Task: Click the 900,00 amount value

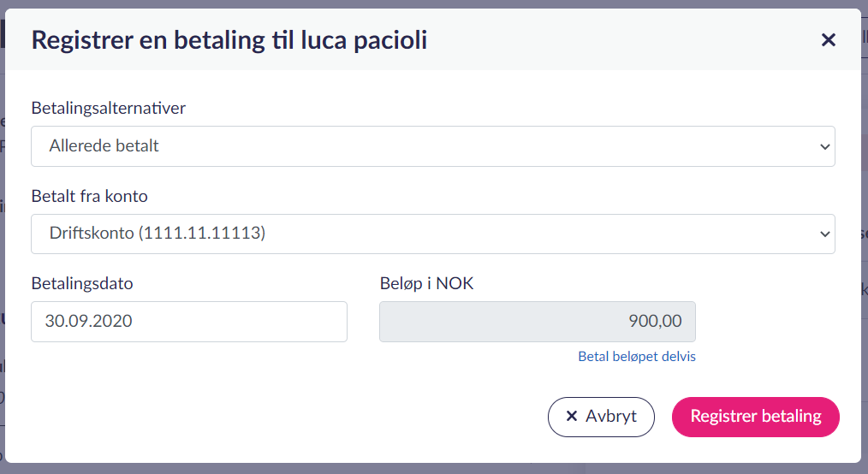Action: coord(655,322)
